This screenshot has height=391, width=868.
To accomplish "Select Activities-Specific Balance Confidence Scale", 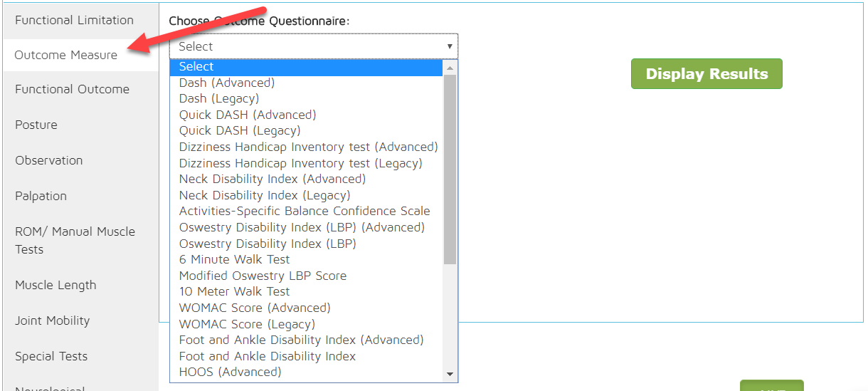I will coord(305,211).
